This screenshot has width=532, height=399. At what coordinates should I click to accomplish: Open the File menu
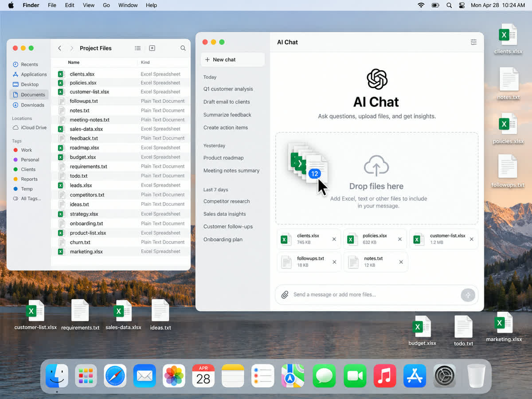click(x=52, y=5)
